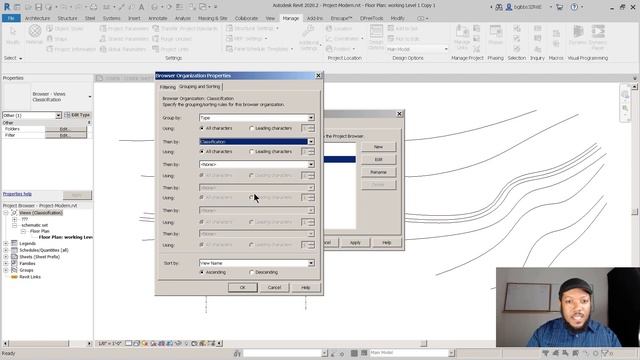Open the Group by dropdown showing Type
Viewport: 640px width, 360px height.
(x=257, y=118)
